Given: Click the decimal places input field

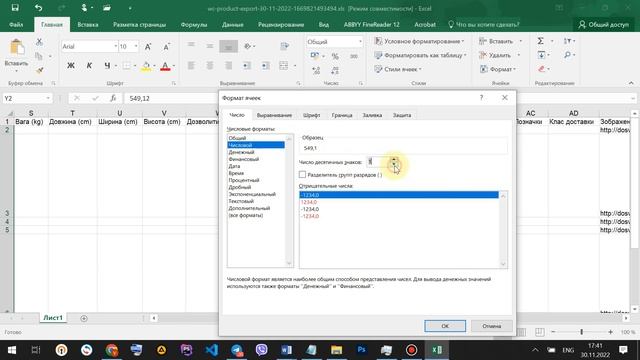Looking at the screenshot, I should pyautogui.click(x=378, y=162).
